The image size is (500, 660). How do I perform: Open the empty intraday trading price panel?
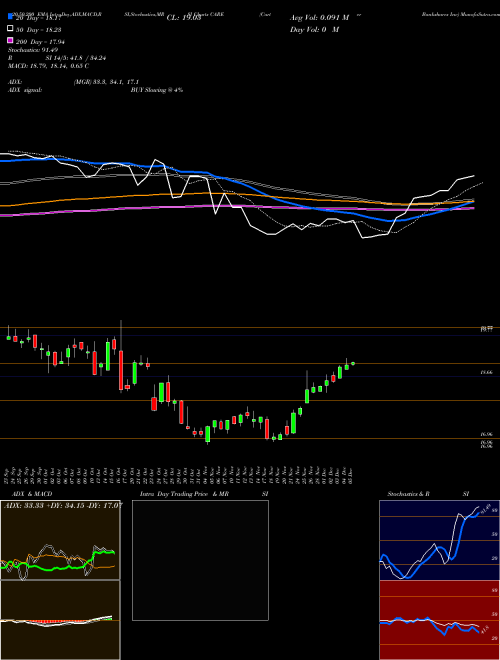point(200,560)
